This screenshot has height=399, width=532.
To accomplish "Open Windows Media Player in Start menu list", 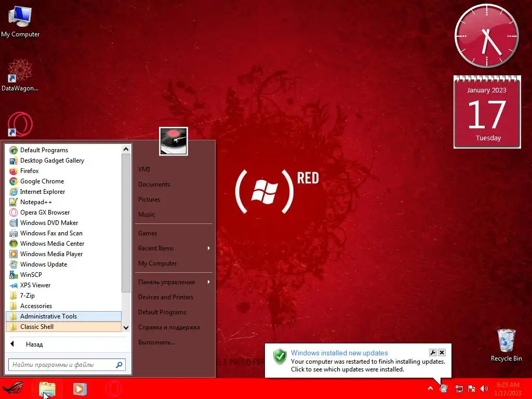I will pos(63,254).
